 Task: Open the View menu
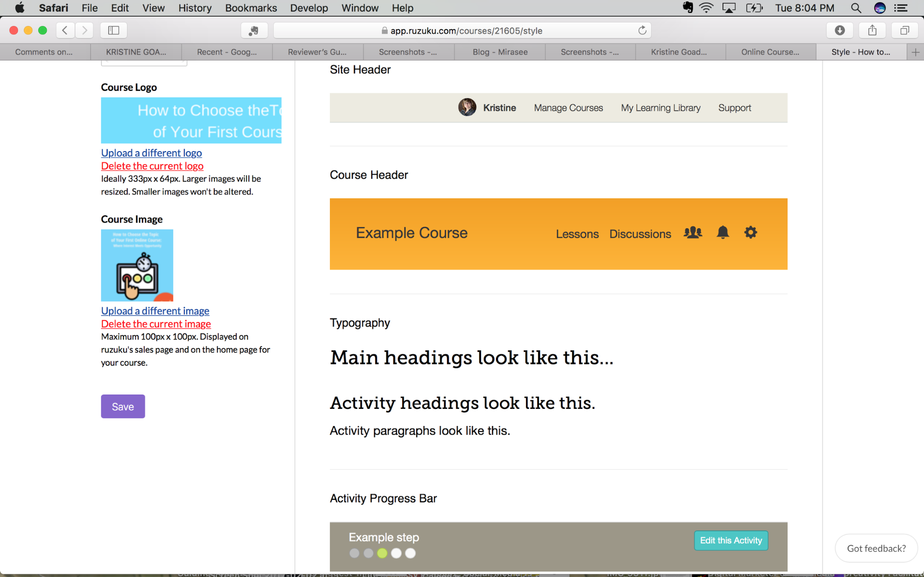click(153, 8)
